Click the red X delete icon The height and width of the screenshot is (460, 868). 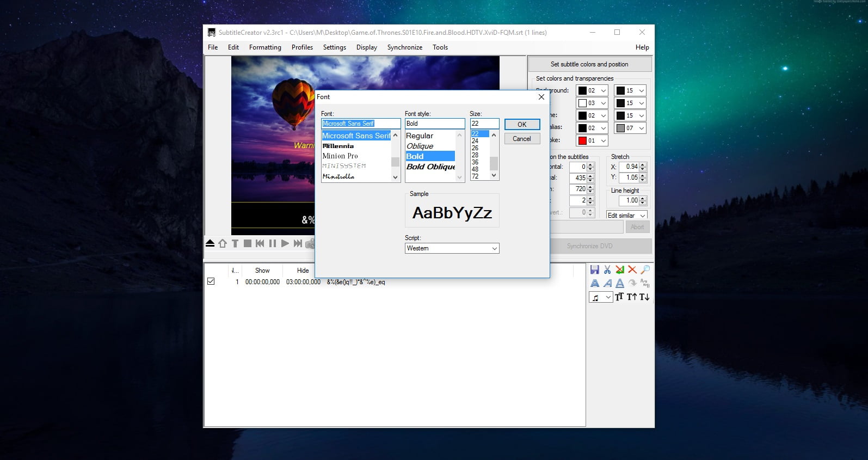(x=632, y=269)
